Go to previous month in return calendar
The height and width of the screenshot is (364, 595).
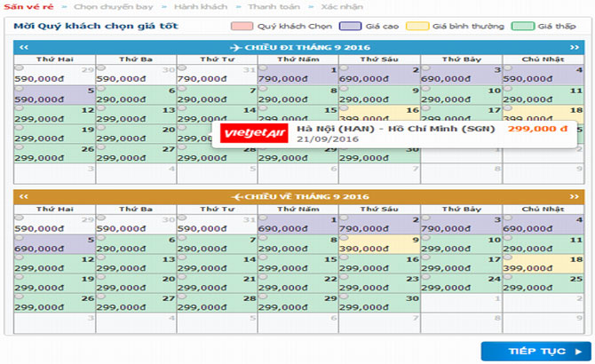point(24,195)
